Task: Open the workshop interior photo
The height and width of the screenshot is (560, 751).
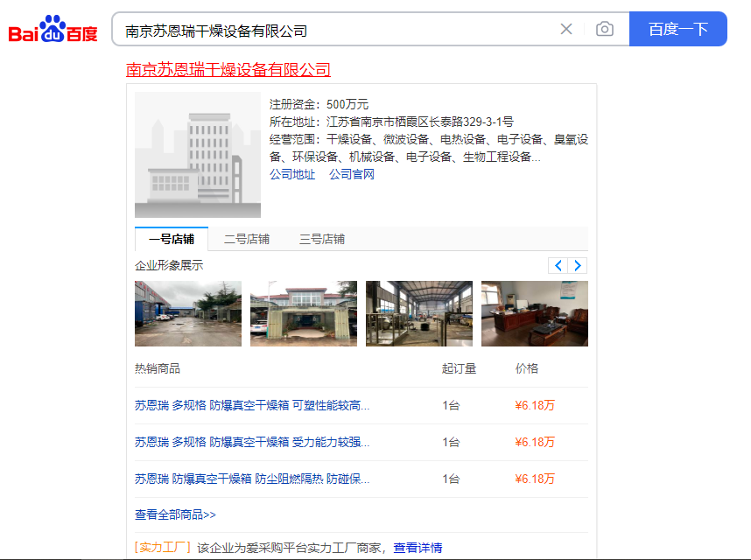Action: pyautogui.click(x=419, y=313)
